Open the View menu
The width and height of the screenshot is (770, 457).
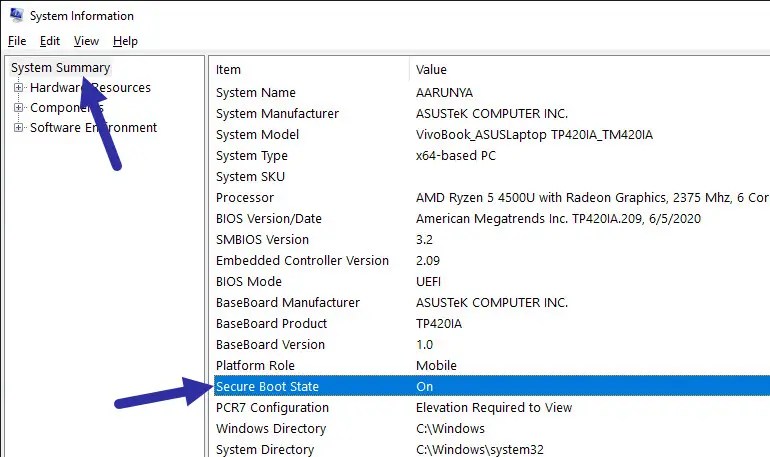pyautogui.click(x=86, y=41)
